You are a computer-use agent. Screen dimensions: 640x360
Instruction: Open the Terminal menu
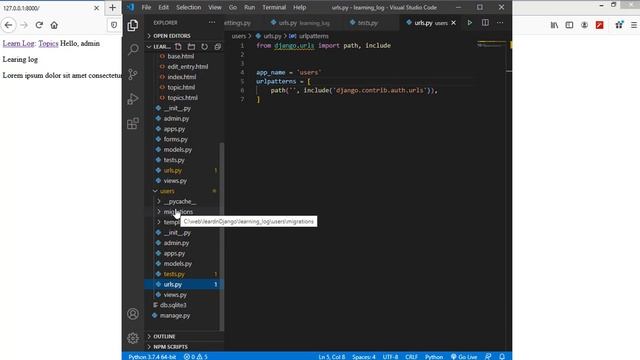274,7
